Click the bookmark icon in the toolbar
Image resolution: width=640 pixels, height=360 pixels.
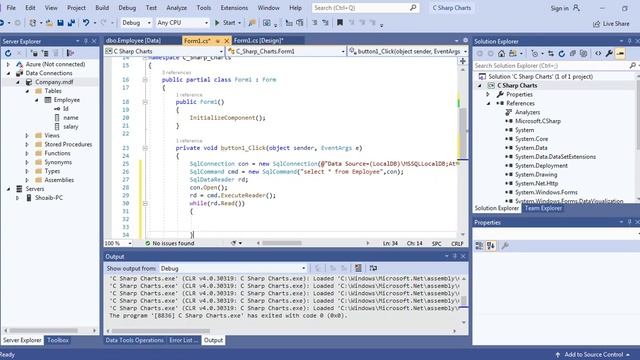[340, 23]
